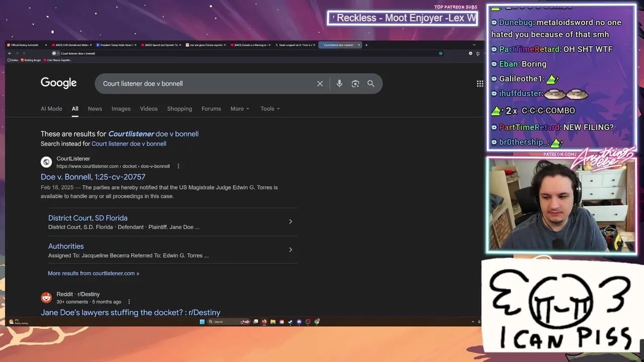Click the Google logo
Image resolution: width=644 pixels, height=362 pixels.
click(x=59, y=83)
